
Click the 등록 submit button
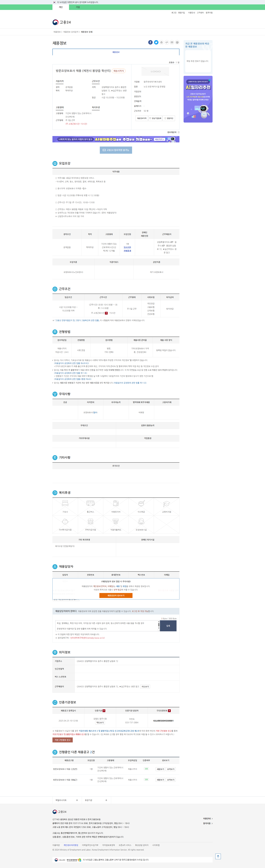168,626
